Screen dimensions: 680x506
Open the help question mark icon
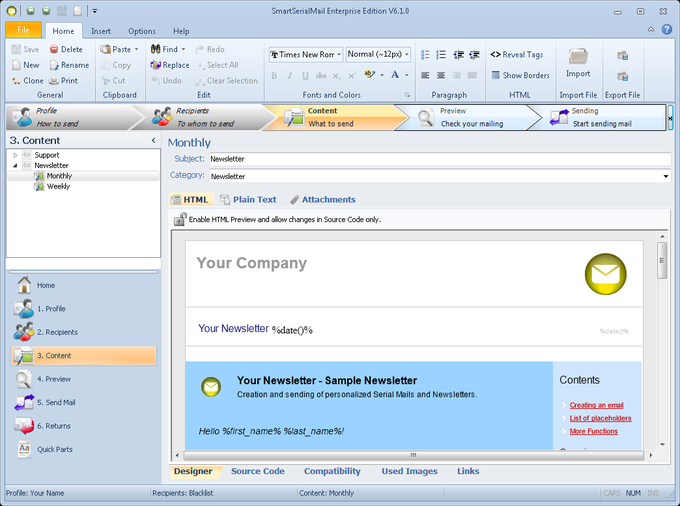click(x=667, y=29)
